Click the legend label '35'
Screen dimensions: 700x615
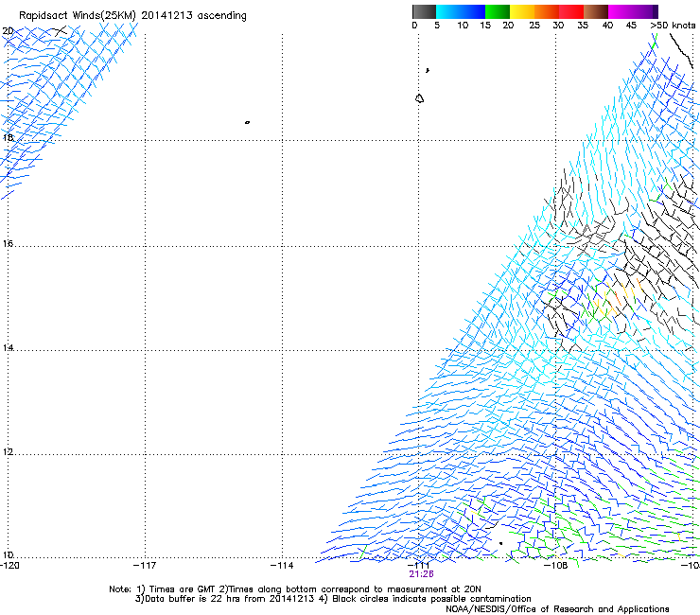click(x=583, y=26)
